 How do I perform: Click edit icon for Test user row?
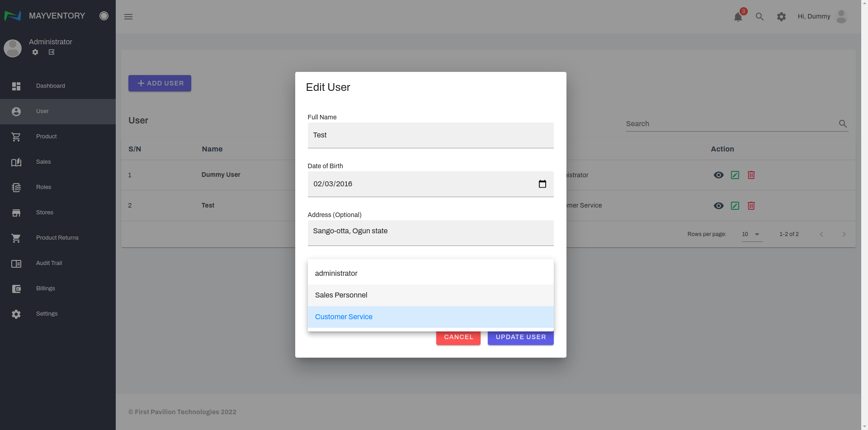[x=735, y=206]
